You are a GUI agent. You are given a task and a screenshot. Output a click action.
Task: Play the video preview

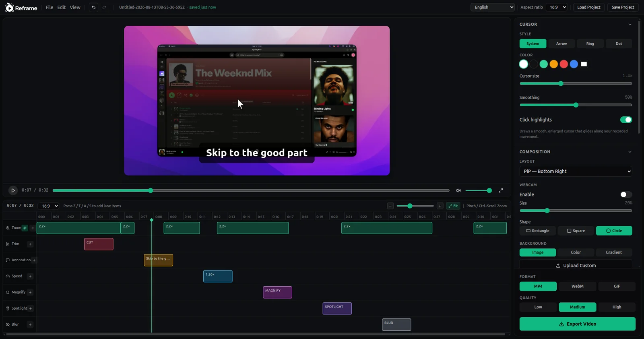pos(13,190)
